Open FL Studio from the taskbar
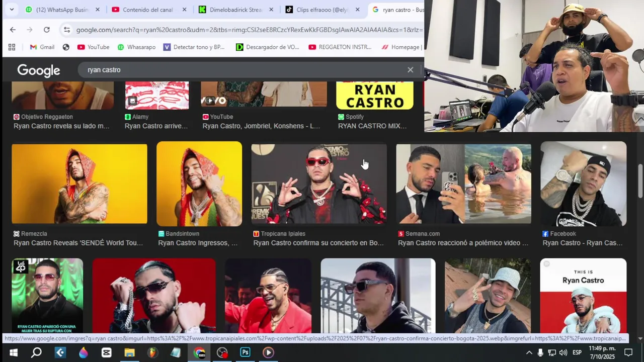The image size is (644, 362). [152, 352]
